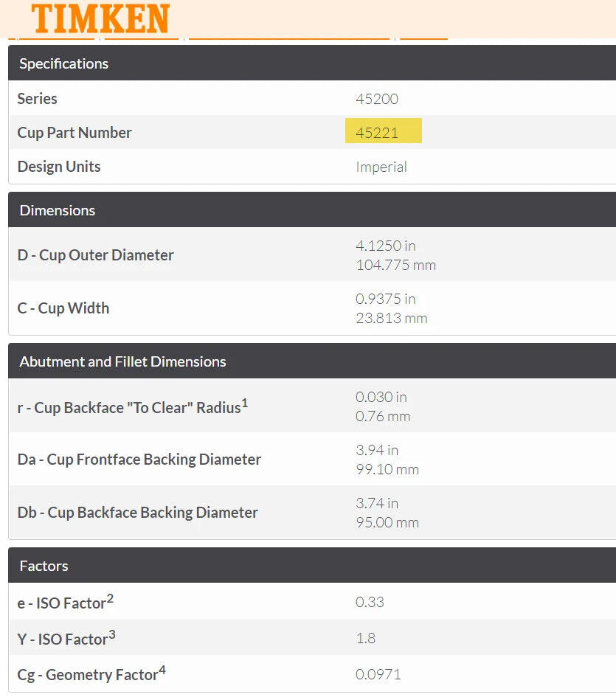Click the Cup Outer Diameter 104.775 mm value
The image size is (616, 700).
click(395, 265)
